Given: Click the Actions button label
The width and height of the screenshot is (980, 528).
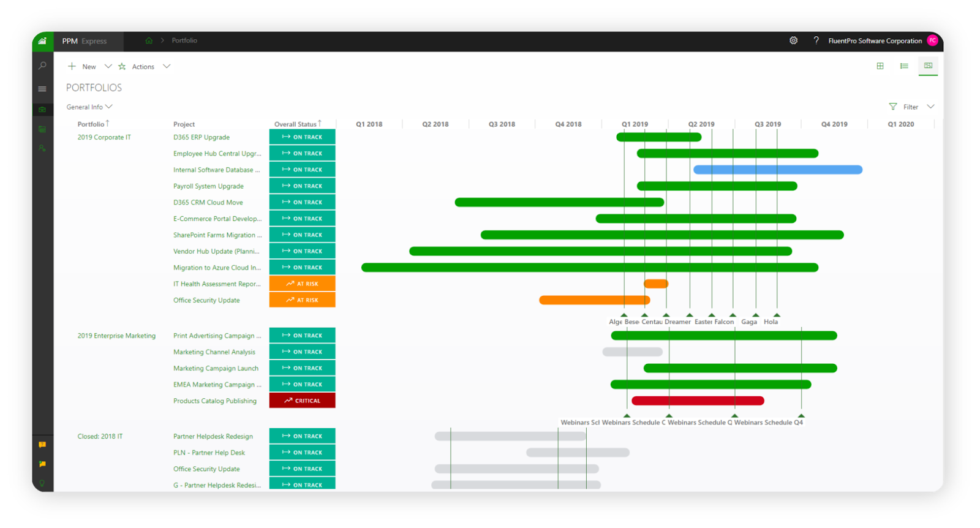Looking at the screenshot, I should (143, 67).
